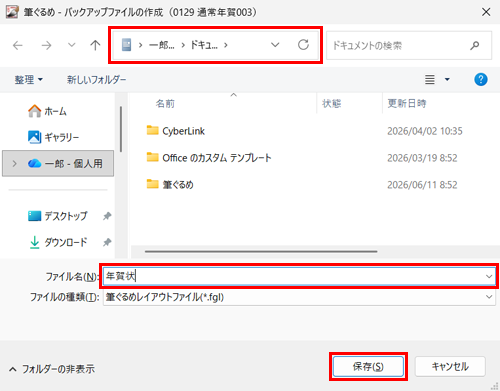Click the horizontal file list scrollbar
Image resolution: width=500 pixels, height=391 pixels.
pyautogui.click(x=261, y=251)
